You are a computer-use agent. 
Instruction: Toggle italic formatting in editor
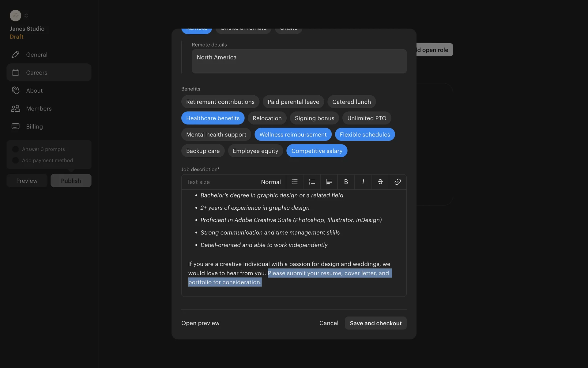click(x=363, y=182)
